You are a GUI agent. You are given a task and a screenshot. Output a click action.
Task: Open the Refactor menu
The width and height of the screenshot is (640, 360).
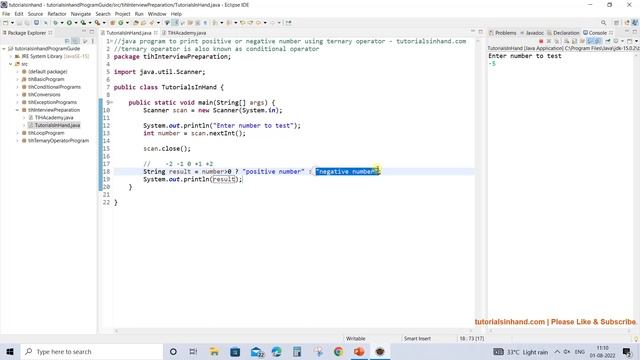click(x=57, y=14)
